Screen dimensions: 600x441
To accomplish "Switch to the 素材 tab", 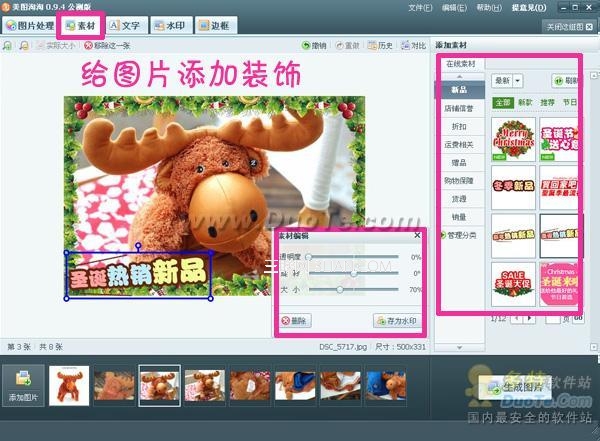I will [81, 26].
